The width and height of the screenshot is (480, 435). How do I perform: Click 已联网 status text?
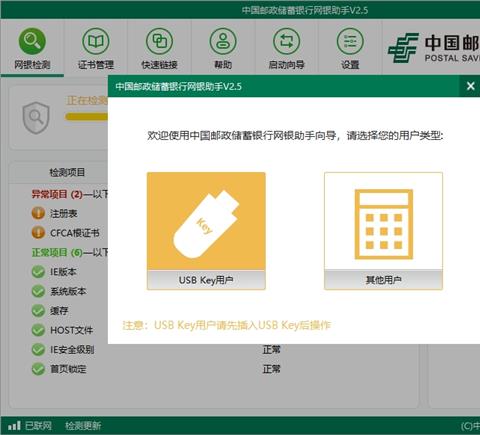[x=38, y=426]
